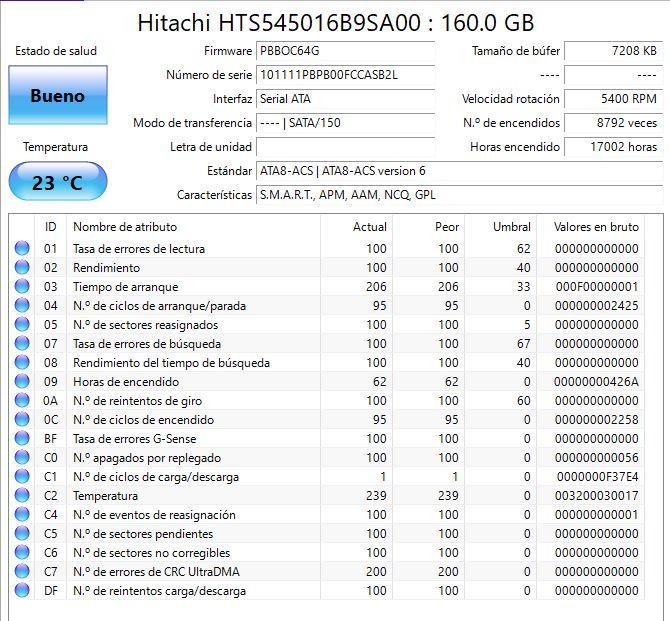This screenshot has width=670, height=621.
Task: Click the Peor column header
Action: 428,227
